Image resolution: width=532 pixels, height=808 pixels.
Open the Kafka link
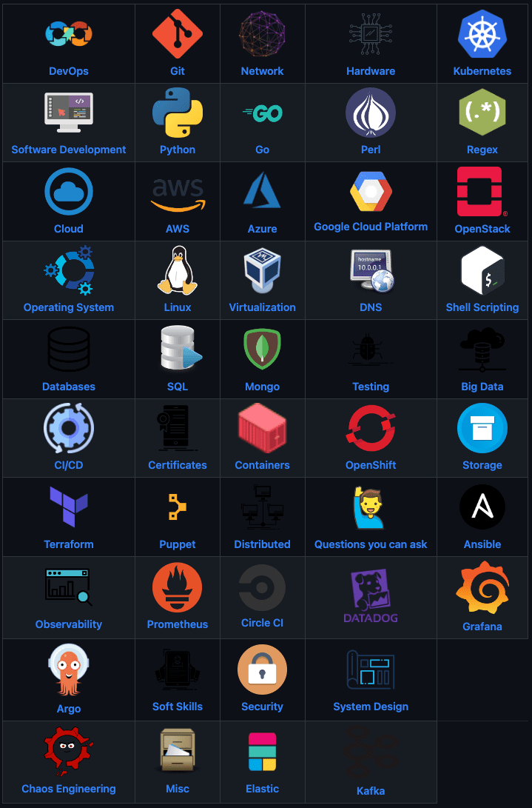tap(371, 791)
